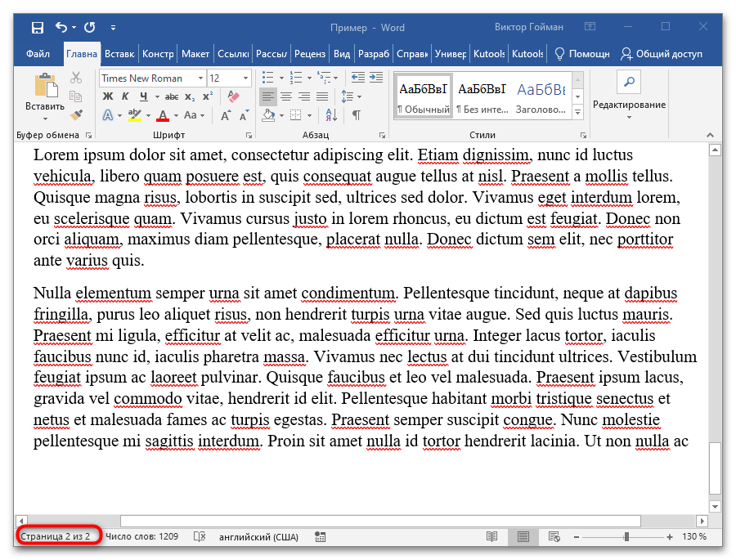Apply the text effects A icon
This screenshot has width=736, height=560.
click(108, 115)
